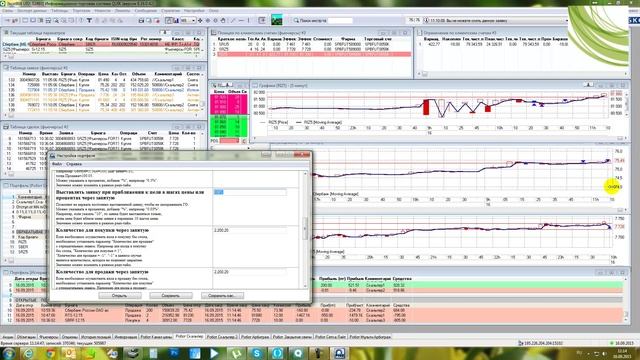
Task: Switch to the История позиций tab
Action: (x=96, y=337)
